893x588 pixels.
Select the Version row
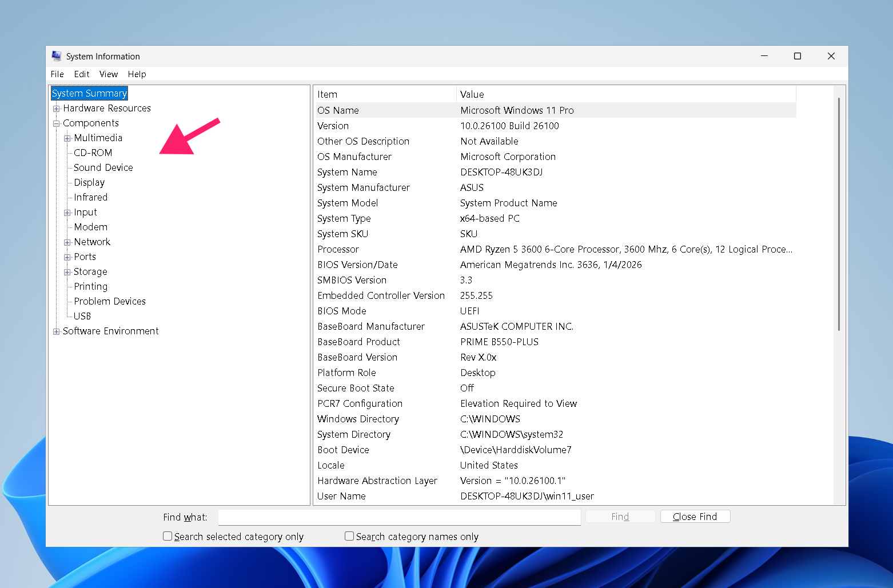(x=556, y=126)
